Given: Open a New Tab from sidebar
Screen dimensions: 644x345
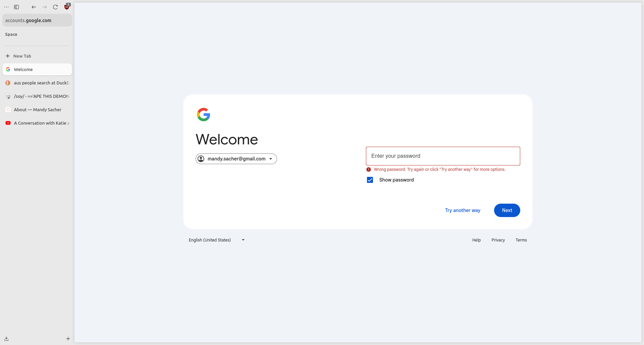Looking at the screenshot, I should click(22, 56).
